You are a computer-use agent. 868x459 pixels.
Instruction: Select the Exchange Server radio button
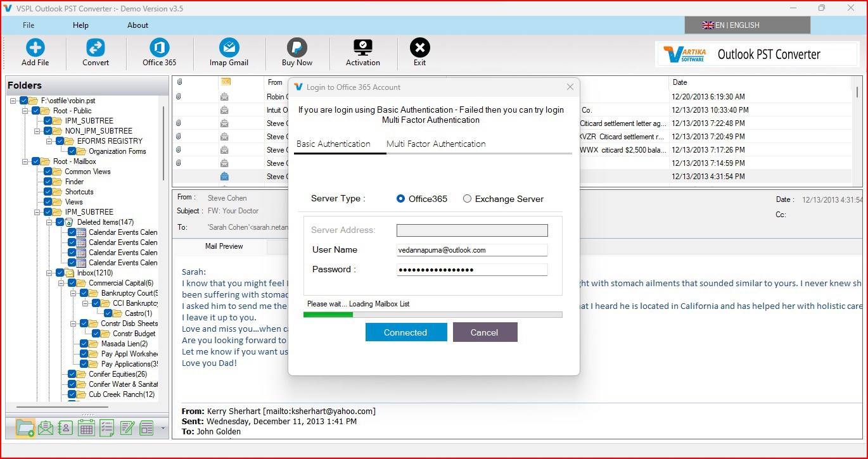point(467,199)
